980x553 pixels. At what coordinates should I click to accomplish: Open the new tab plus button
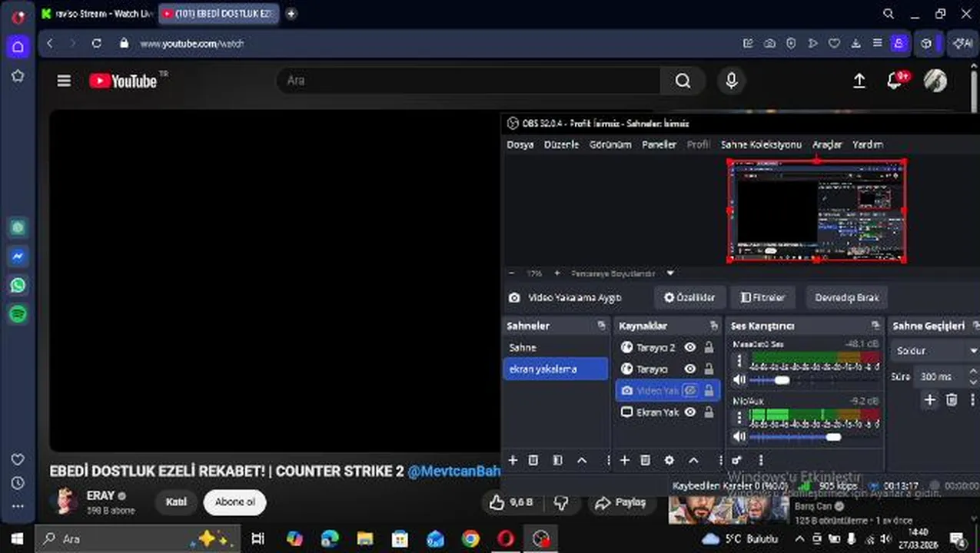pos(291,14)
